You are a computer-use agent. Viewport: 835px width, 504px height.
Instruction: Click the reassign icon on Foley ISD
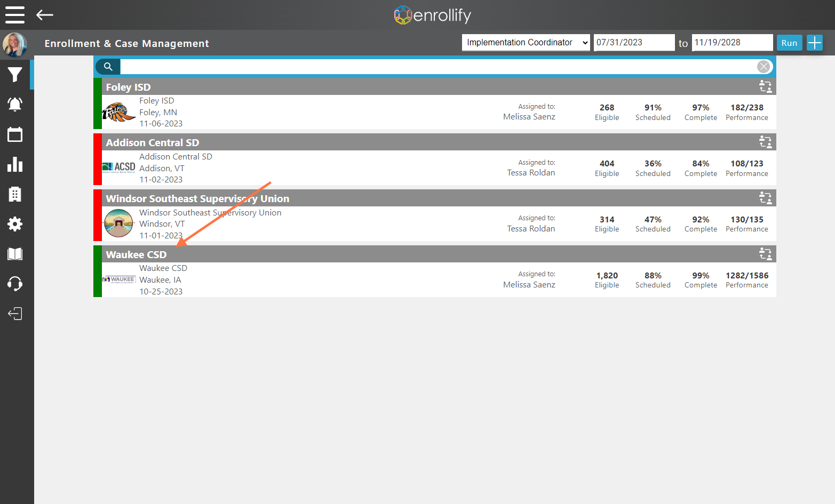pyautogui.click(x=765, y=86)
